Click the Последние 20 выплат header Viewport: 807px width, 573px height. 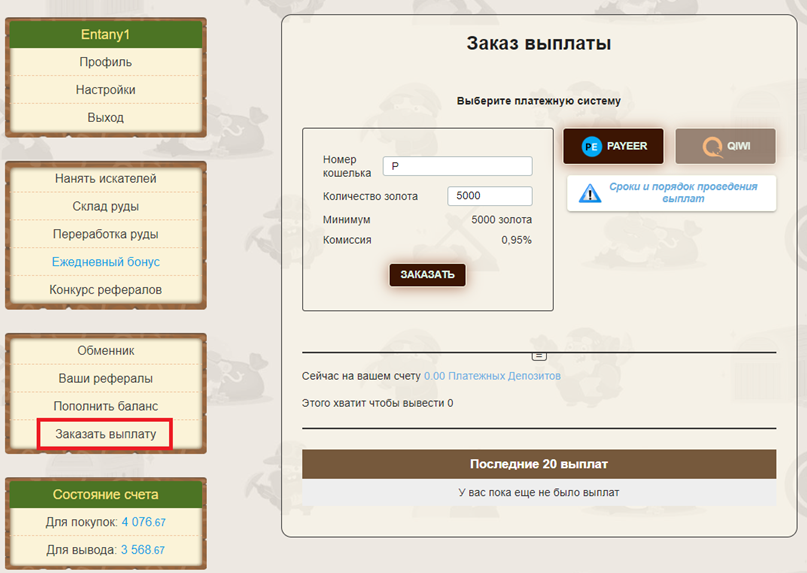tap(539, 464)
